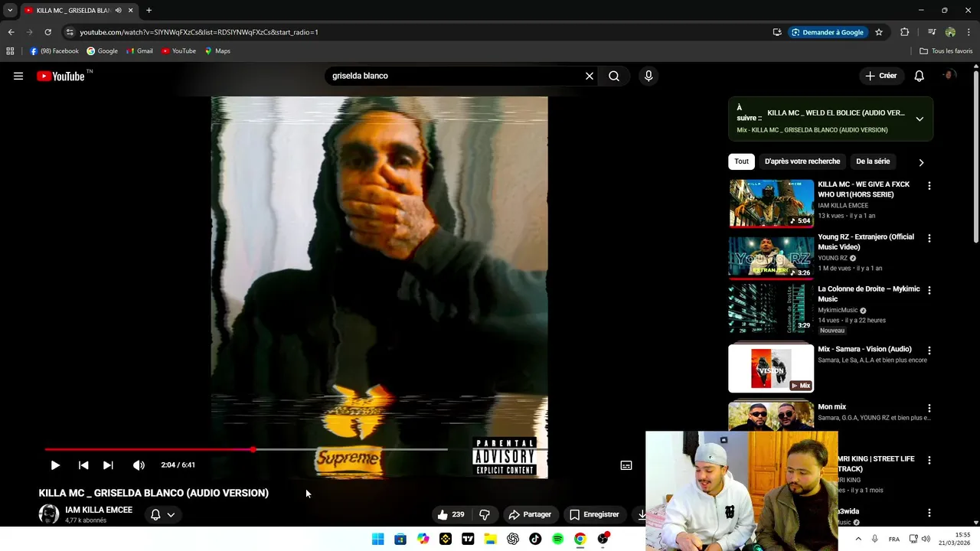Reload the page

(47, 32)
